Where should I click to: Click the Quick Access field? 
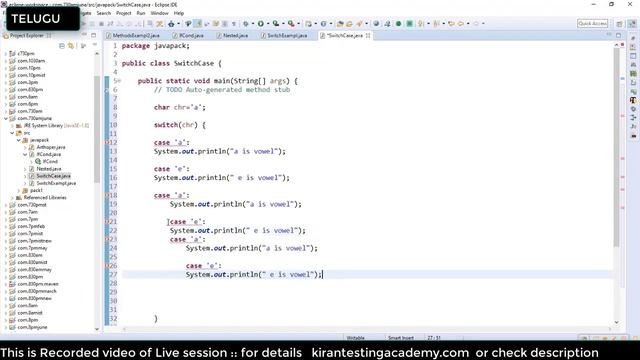(593, 24)
